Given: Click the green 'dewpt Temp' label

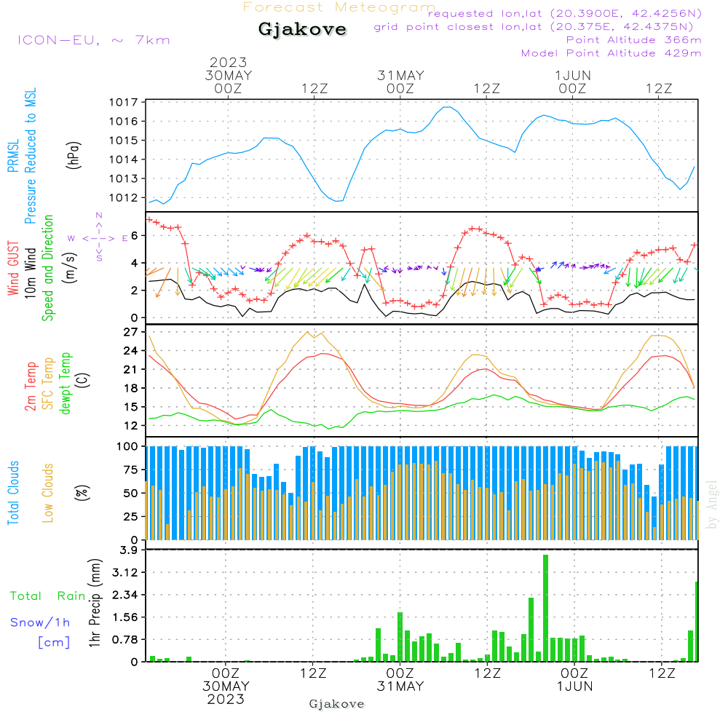Looking at the screenshot, I should [x=65, y=383].
